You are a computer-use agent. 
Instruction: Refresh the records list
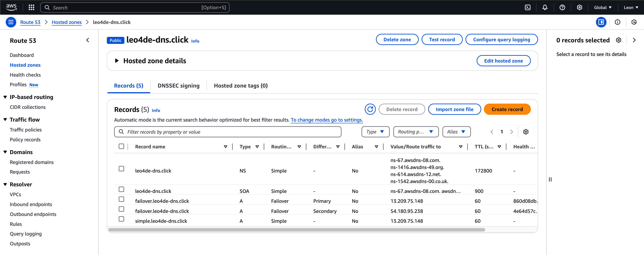pos(370,109)
